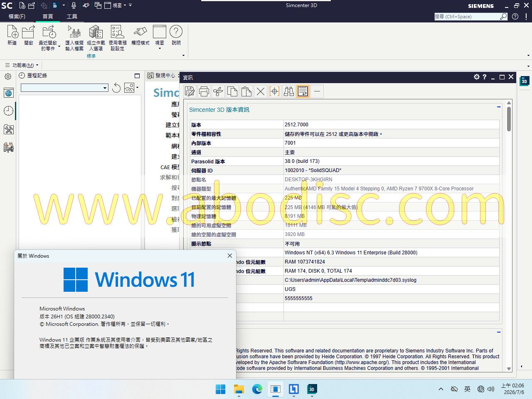Click the Information window scroll down arrow
The height and width of the screenshot is (399, 532).
(x=509, y=369)
